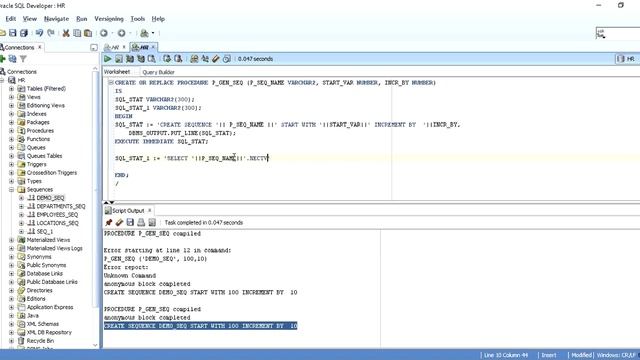The width and height of the screenshot is (640, 360).
Task: Open the Tools menu
Action: (x=138, y=19)
